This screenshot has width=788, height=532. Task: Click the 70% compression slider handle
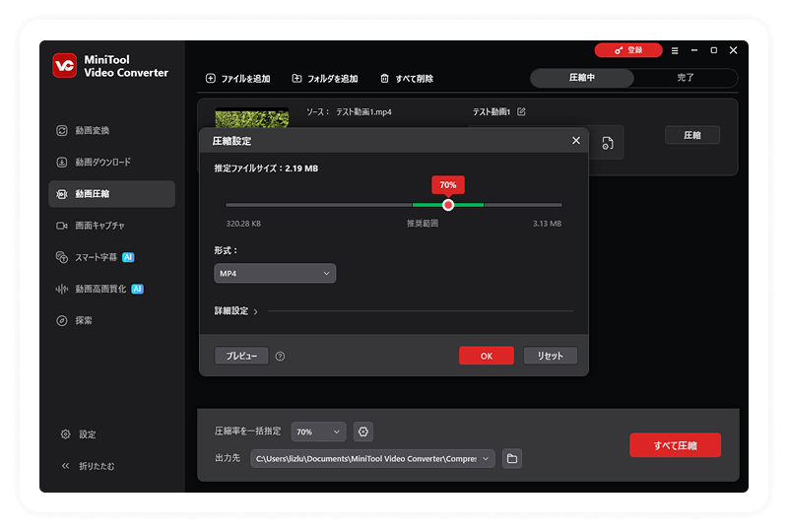[448, 205]
